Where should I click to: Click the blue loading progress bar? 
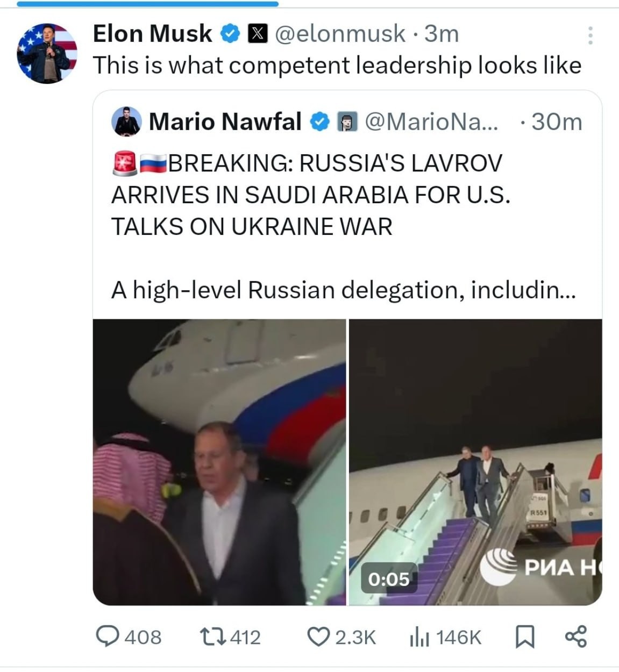tap(147, 4)
